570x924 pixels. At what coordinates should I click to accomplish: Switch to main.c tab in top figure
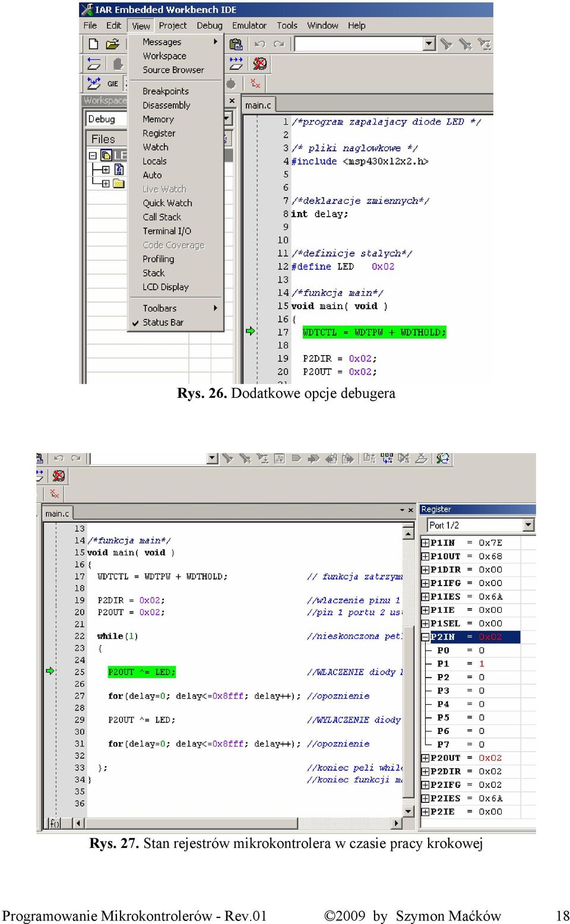258,105
